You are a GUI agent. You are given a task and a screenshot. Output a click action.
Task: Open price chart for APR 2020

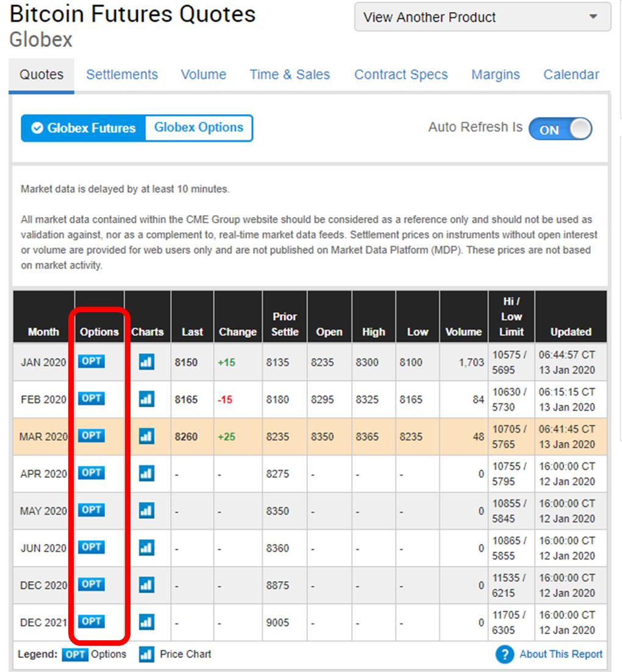coord(146,474)
